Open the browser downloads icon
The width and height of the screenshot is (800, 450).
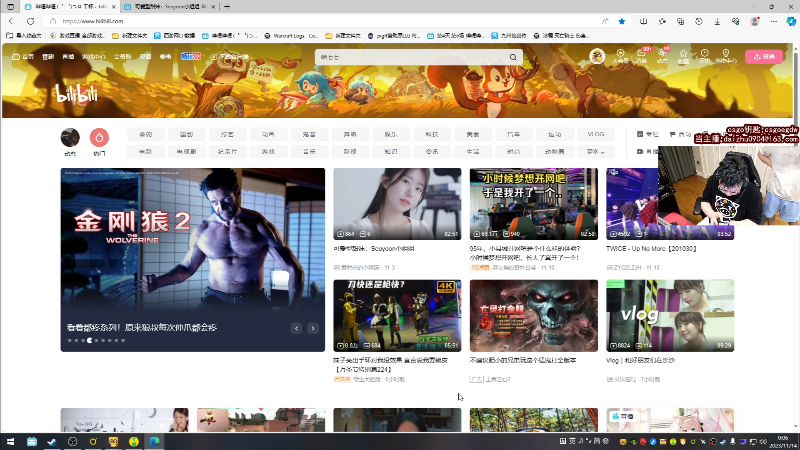(x=717, y=21)
